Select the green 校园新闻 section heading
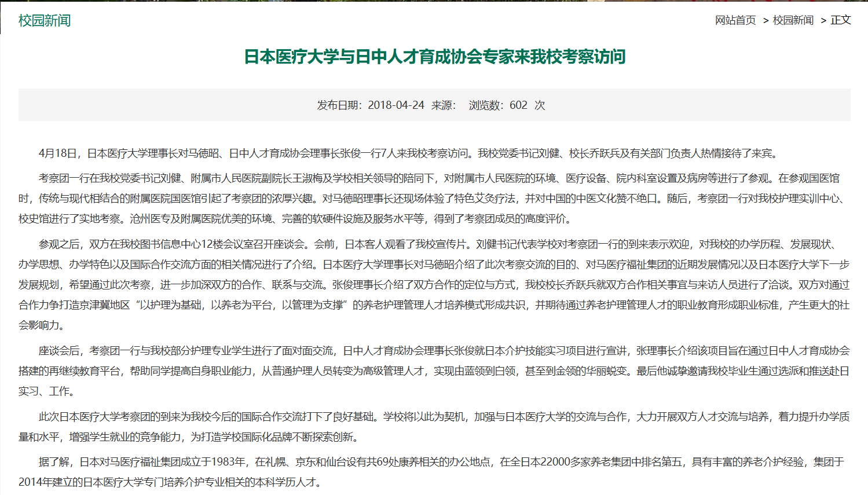The image size is (868, 495). [x=45, y=21]
